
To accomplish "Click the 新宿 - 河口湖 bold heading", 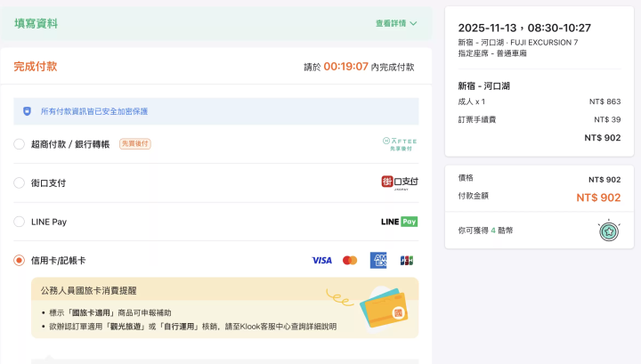I will click(x=483, y=85).
